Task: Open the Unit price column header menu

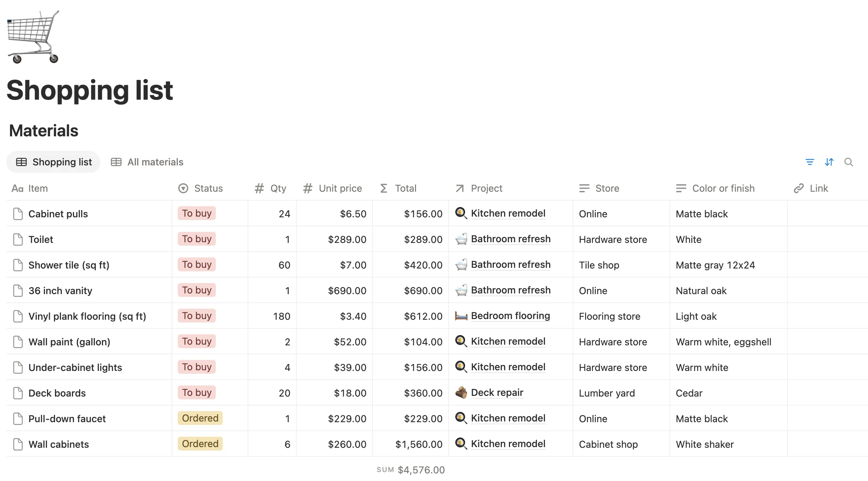Action: (x=334, y=188)
